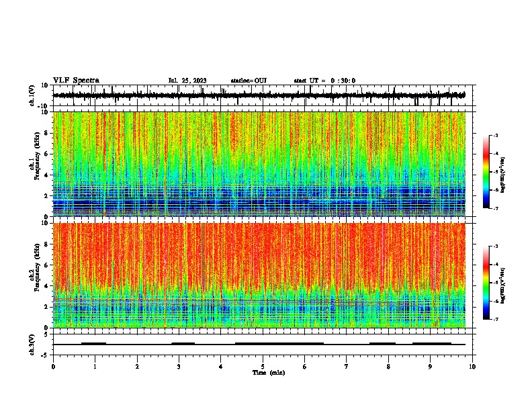532x411 pixels.
Task: Click time axis tick label "3"
Action: click(x=179, y=367)
